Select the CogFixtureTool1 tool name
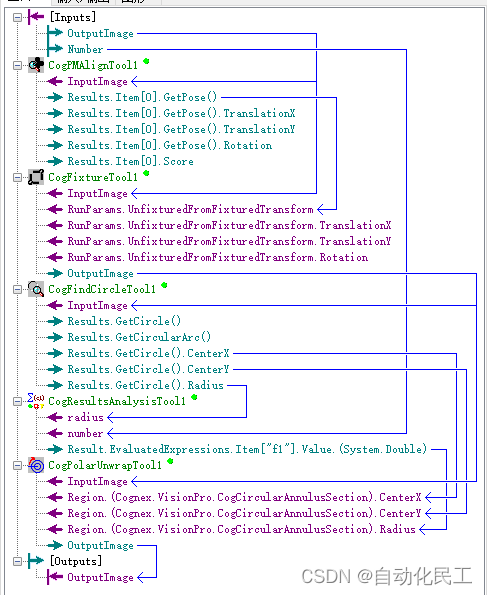Image resolution: width=487 pixels, height=595 pixels. [x=93, y=177]
